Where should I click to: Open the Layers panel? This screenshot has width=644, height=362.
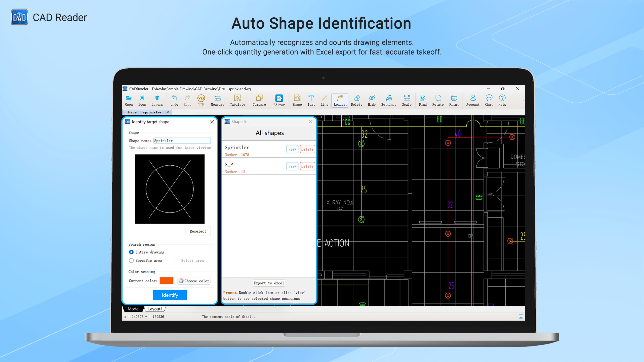click(x=157, y=101)
